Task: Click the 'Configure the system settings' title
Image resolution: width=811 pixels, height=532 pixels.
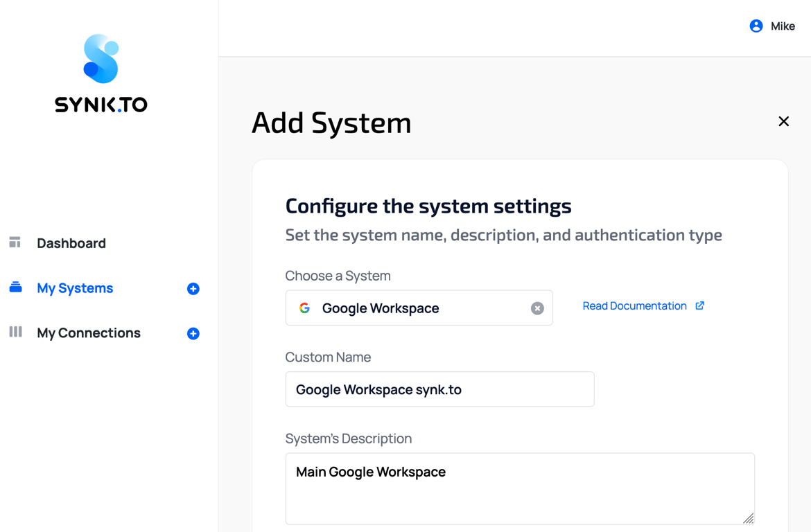Action: pyautogui.click(x=428, y=206)
